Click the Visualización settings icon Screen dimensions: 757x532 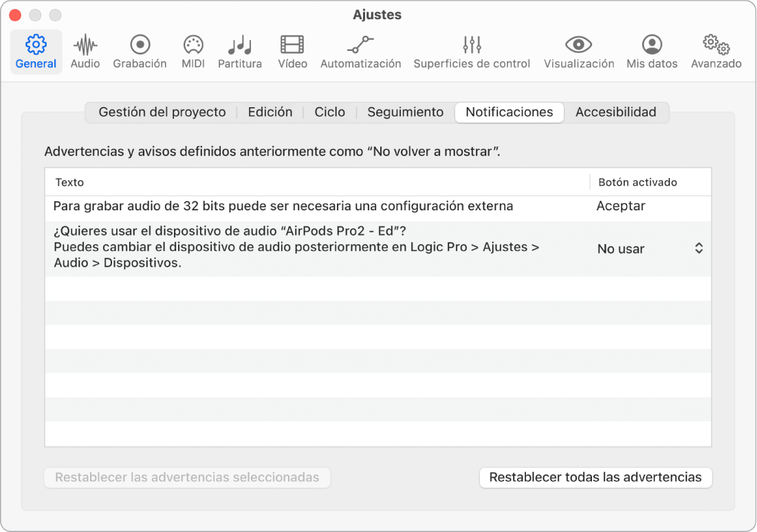[578, 52]
